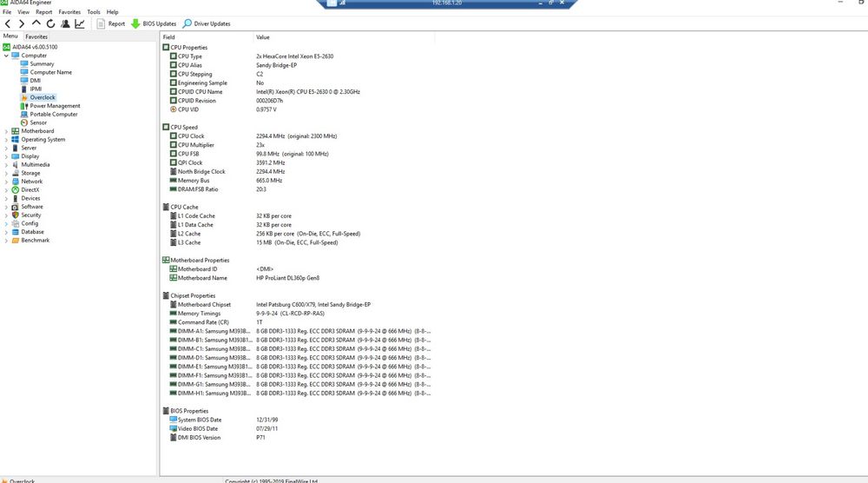Screen dimensions: 868x483
Task: Select Sensor in the tree
Action: (x=38, y=123)
